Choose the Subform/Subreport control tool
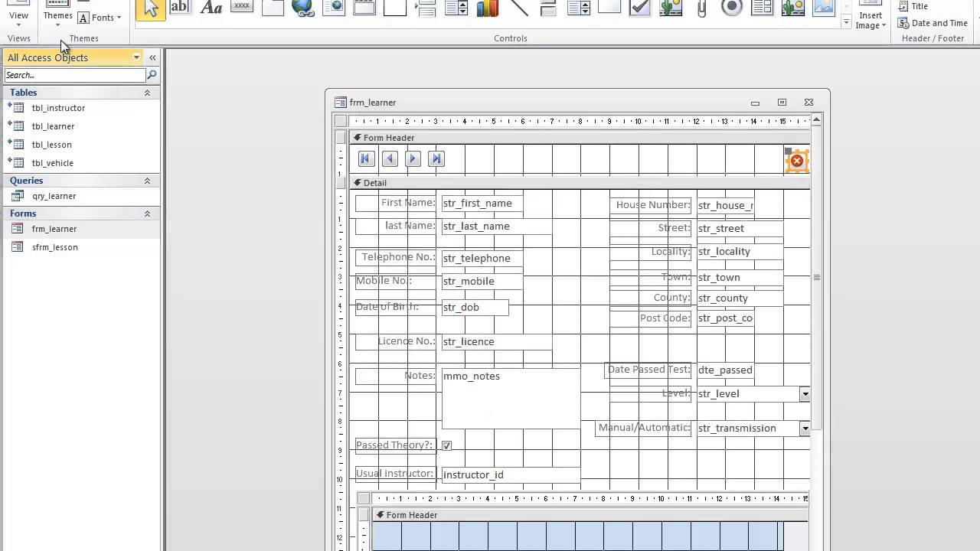 pos(763,8)
